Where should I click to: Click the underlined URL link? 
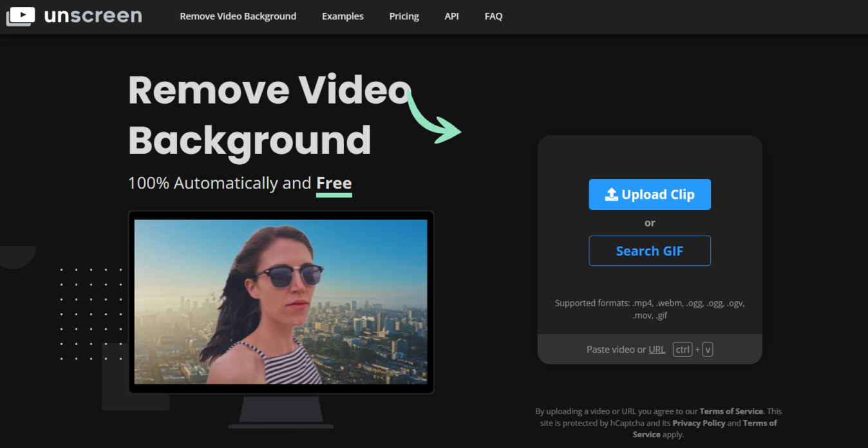pos(657,350)
